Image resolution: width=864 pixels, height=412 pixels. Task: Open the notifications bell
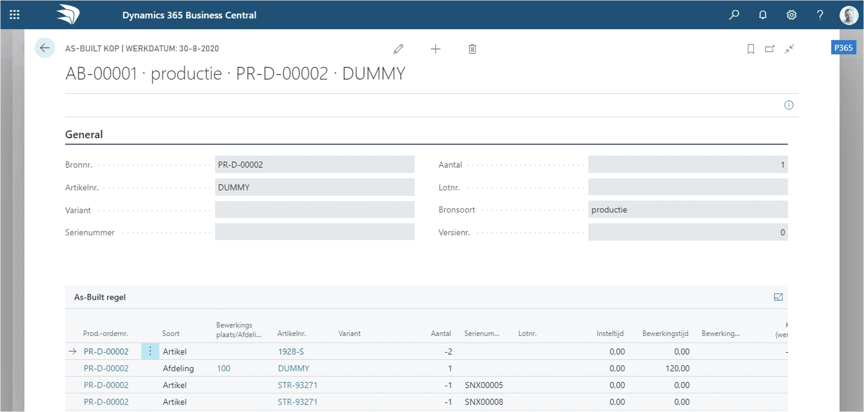click(x=763, y=15)
